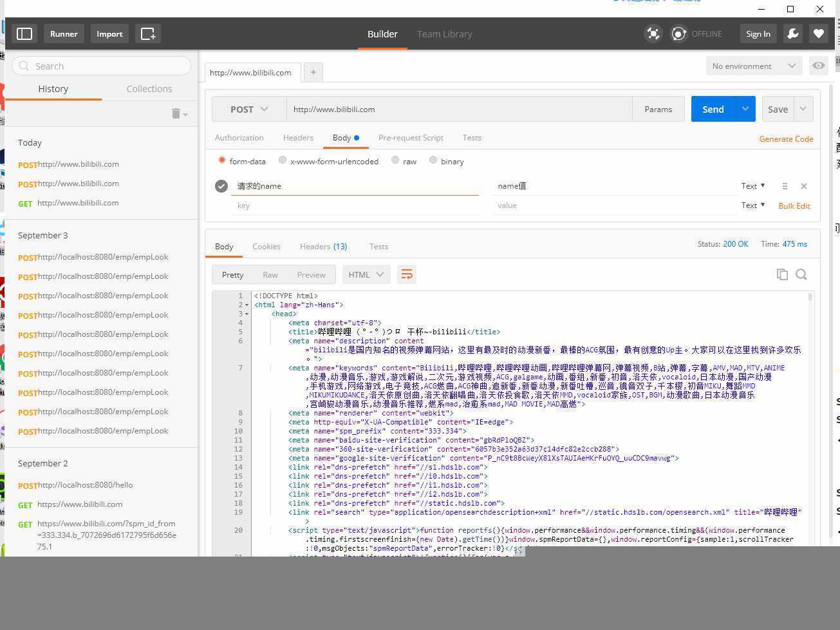
Task: Open the Collections sidebar tab
Action: coord(149,89)
